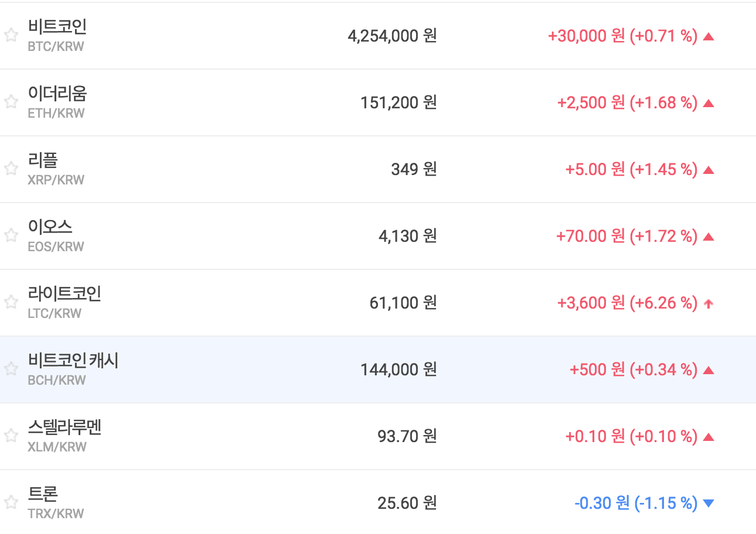Star the Ripple XRP/KRW row

click(11, 169)
